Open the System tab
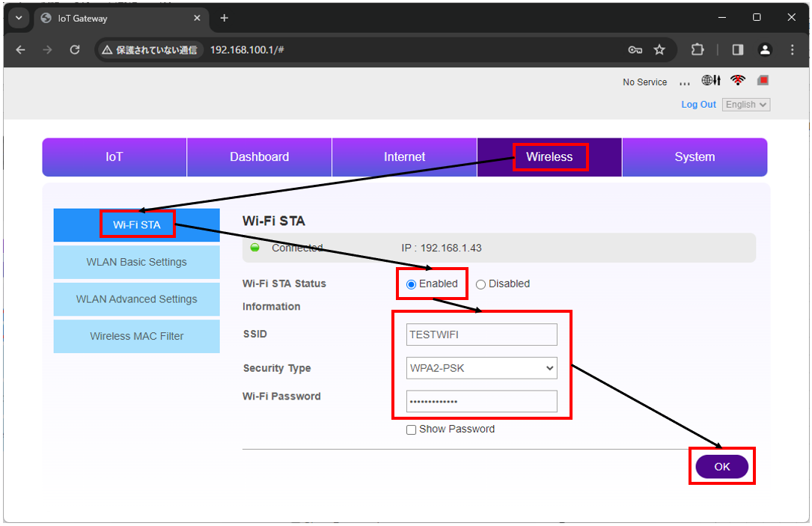The height and width of the screenshot is (526, 812). (x=694, y=157)
